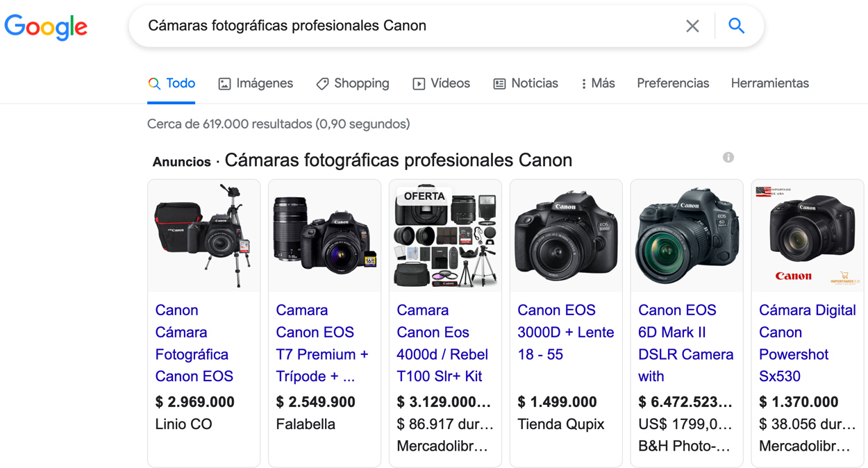Click the info icon next to Anuncios
This screenshot has width=868, height=468.
click(728, 158)
